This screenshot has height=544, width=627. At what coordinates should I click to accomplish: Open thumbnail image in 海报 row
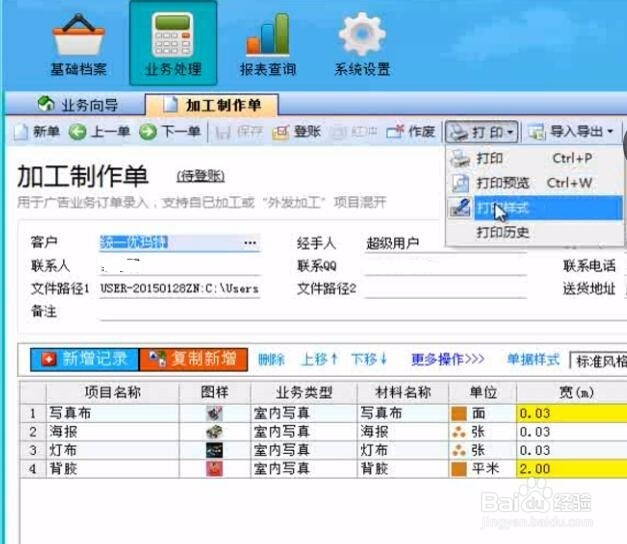point(214,432)
